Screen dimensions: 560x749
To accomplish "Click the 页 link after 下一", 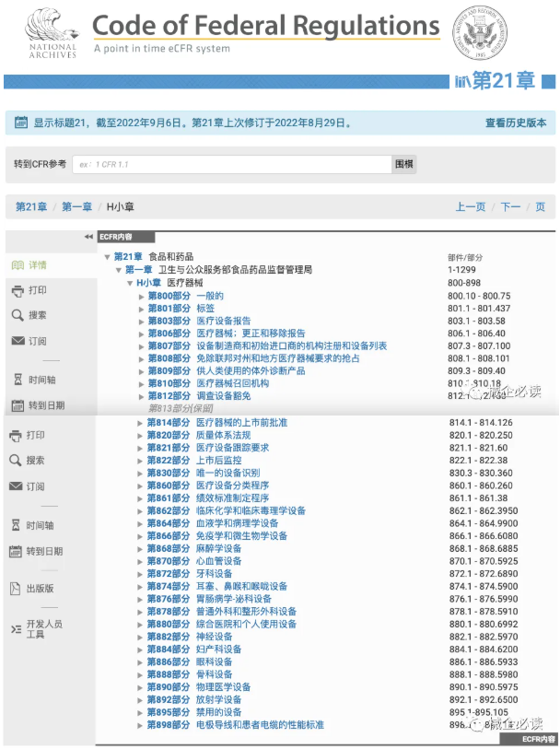I will pos(540,207).
